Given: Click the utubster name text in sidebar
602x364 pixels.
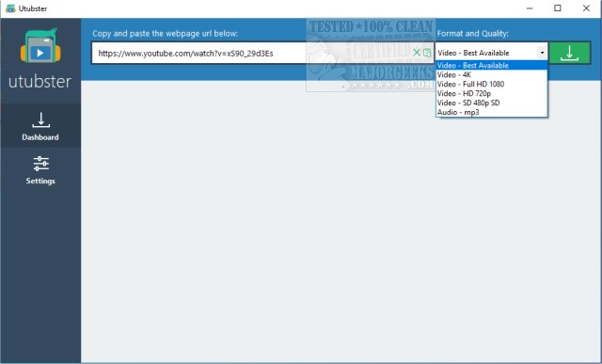Looking at the screenshot, I should (40, 81).
